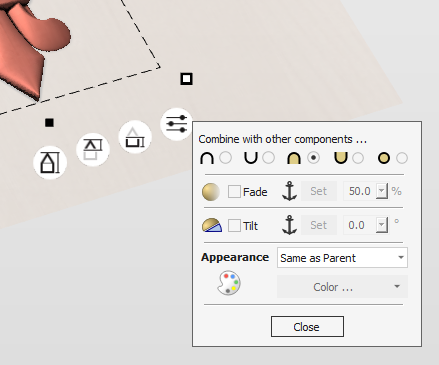Click the gold Fade sphere icon
This screenshot has height=365, width=439.
pyautogui.click(x=211, y=192)
